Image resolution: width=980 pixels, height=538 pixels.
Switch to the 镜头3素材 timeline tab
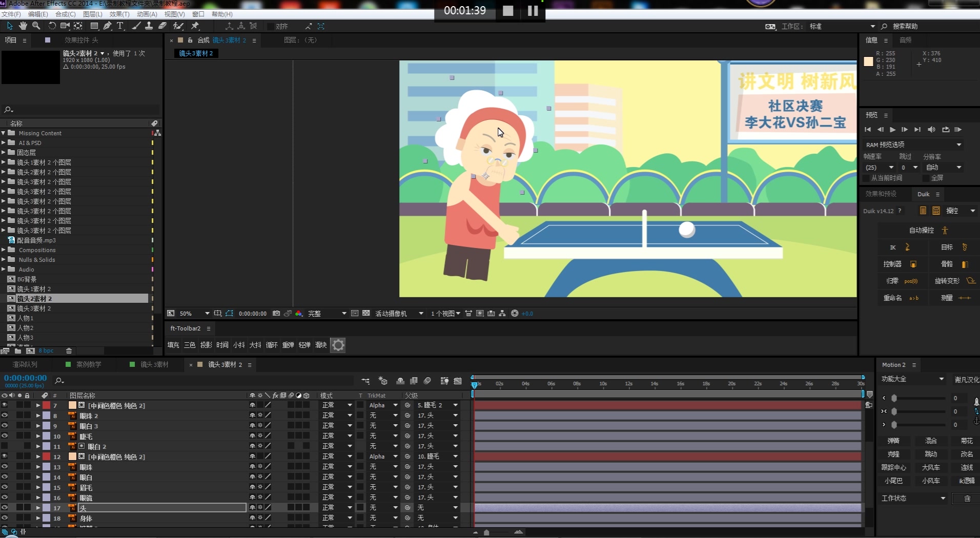coord(154,364)
